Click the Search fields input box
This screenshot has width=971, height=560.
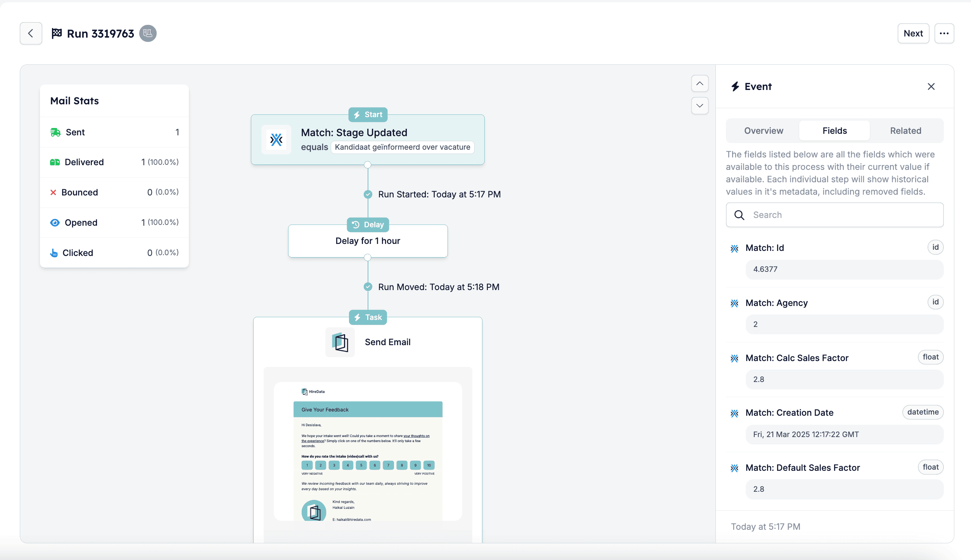835,215
